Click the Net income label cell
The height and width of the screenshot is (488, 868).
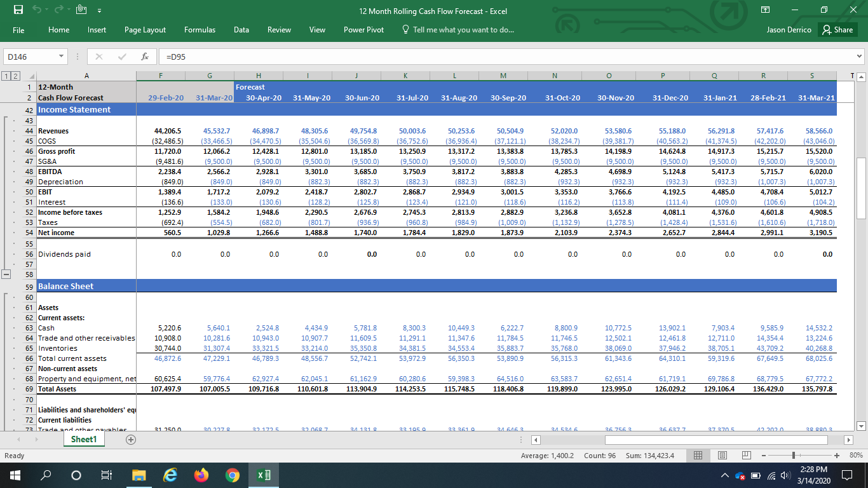coord(86,233)
